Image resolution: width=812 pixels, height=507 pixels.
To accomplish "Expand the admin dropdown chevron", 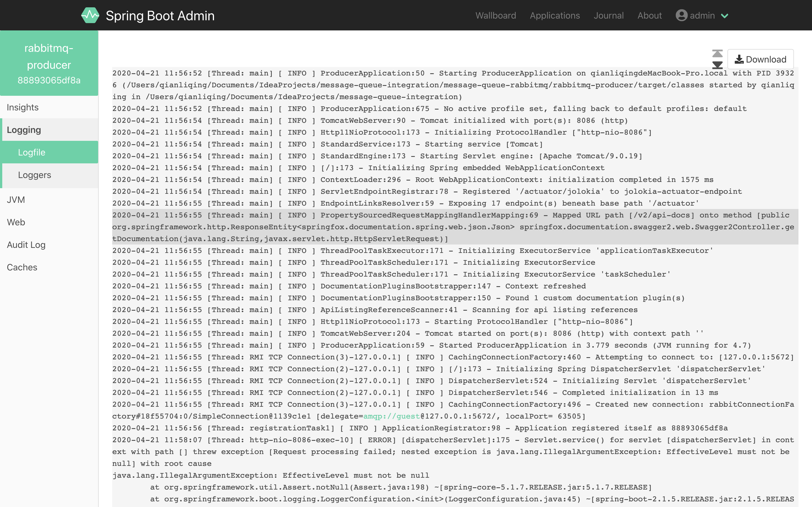I will pyautogui.click(x=725, y=16).
